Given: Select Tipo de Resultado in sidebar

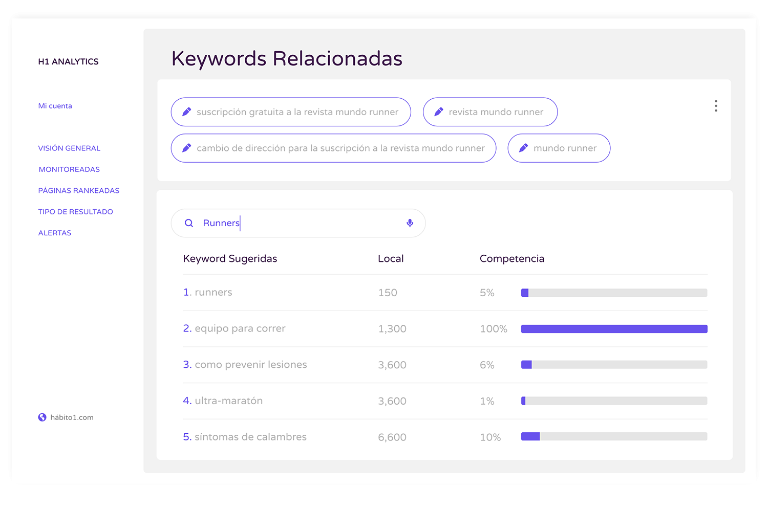Looking at the screenshot, I should pyautogui.click(x=75, y=212).
